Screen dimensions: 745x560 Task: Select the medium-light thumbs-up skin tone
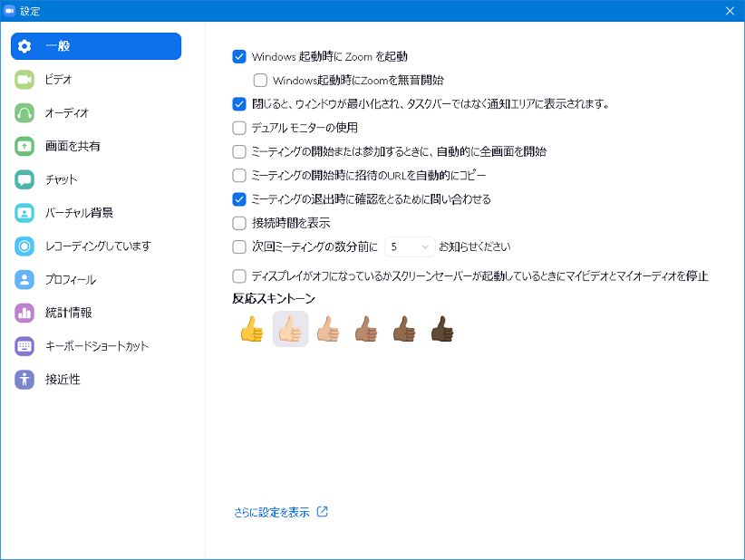pos(328,329)
